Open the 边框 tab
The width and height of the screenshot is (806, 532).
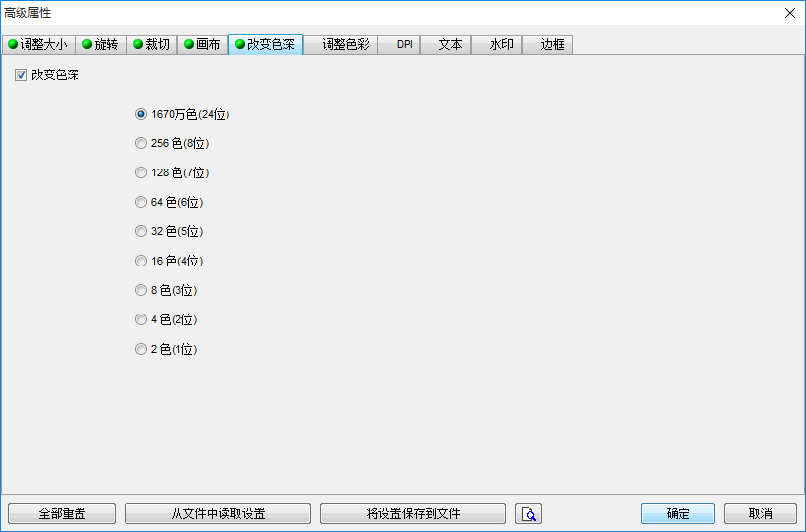[547, 45]
